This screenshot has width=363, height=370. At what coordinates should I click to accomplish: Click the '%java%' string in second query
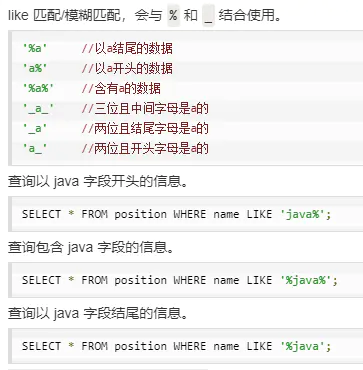(x=306, y=280)
